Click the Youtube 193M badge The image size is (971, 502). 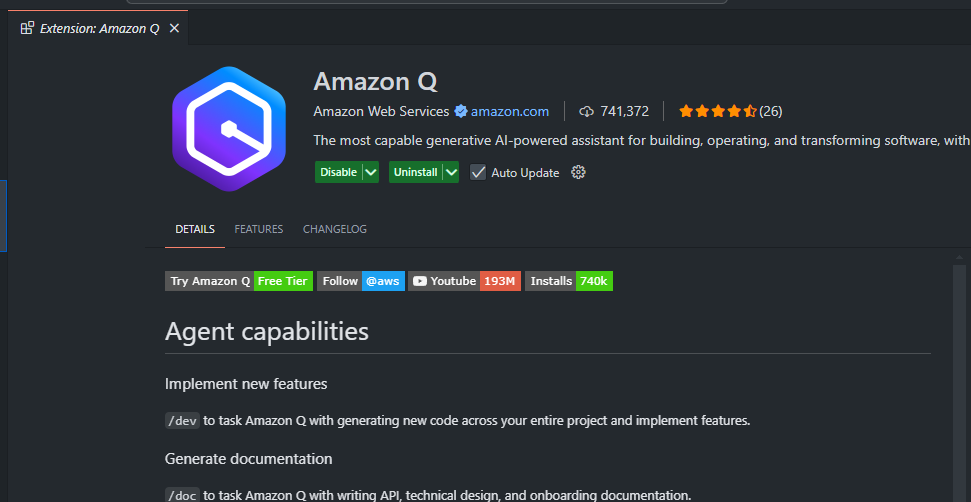(x=464, y=281)
